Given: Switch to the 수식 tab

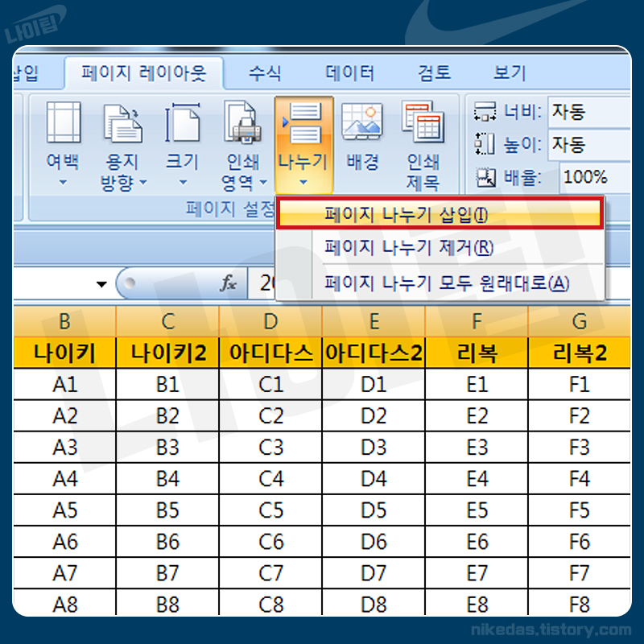Looking at the screenshot, I should pos(265,73).
